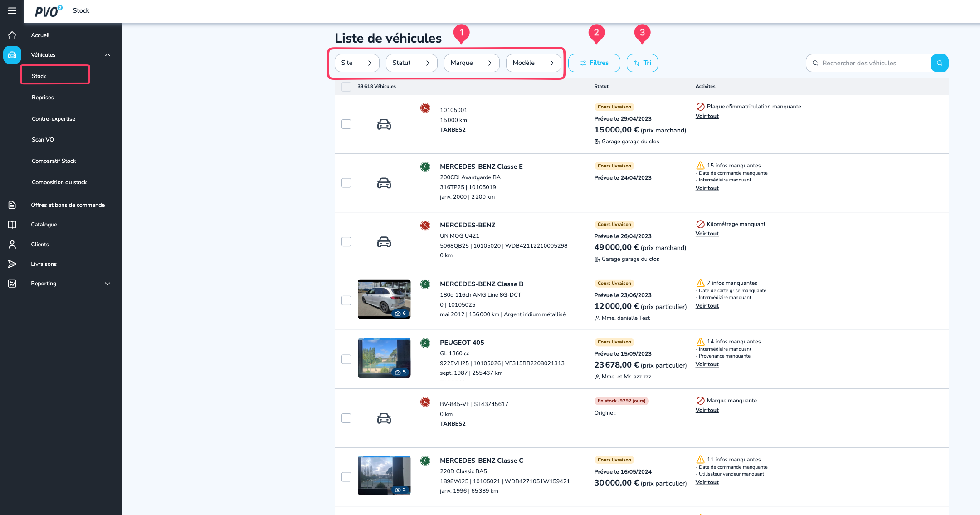Viewport: 980px width, 515px height.
Task: Click the Tri sort button
Action: (x=642, y=63)
